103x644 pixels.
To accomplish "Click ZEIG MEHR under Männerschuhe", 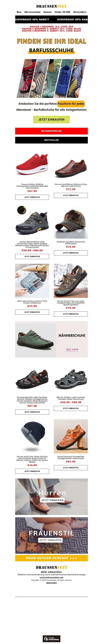I will pyautogui.click(x=72, y=350).
